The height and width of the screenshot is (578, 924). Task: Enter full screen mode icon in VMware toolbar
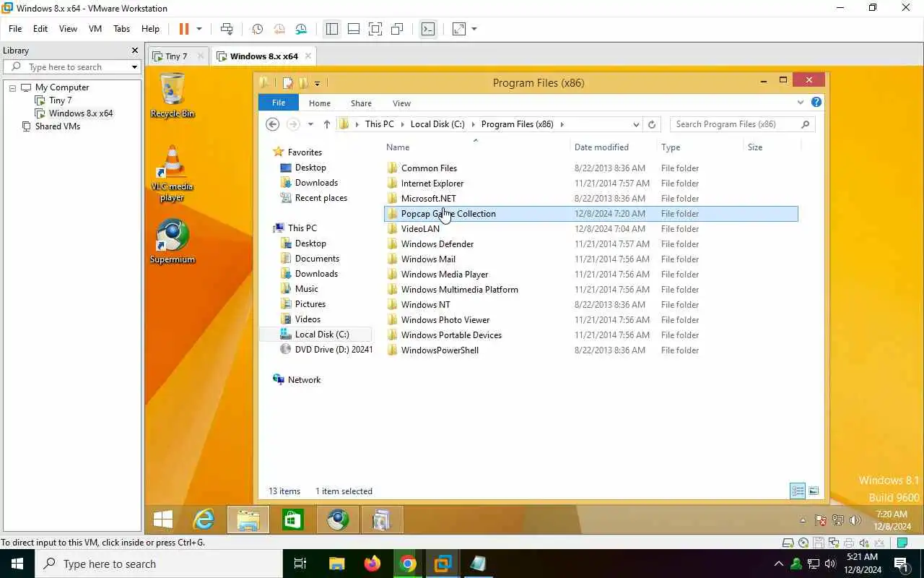375,29
